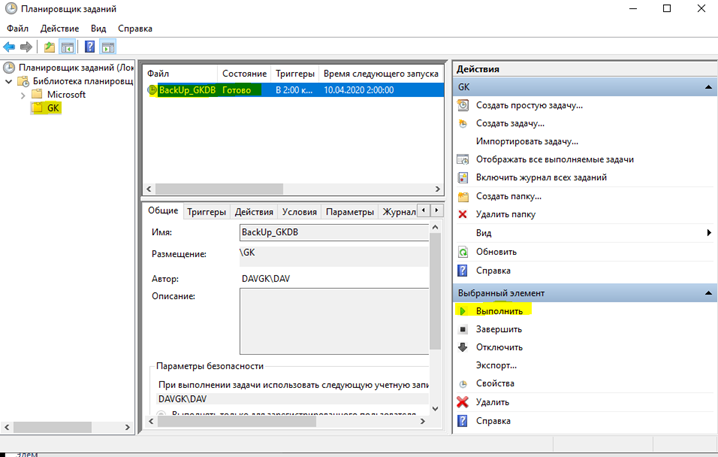Click the Microsoft folder icon in the tree
Image resolution: width=718 pixels, height=457 pixels.
(37, 94)
